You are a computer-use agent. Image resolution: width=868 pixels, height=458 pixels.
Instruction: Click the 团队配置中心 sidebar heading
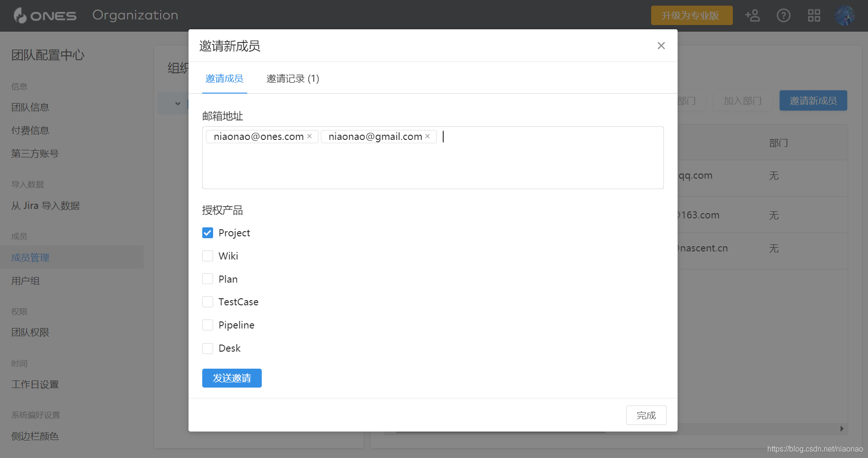click(48, 55)
